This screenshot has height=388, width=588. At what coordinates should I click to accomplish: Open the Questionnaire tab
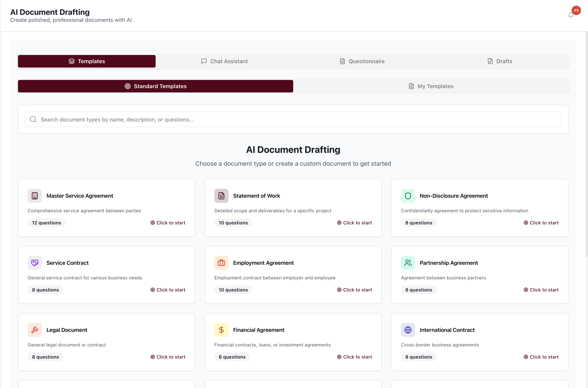[362, 61]
